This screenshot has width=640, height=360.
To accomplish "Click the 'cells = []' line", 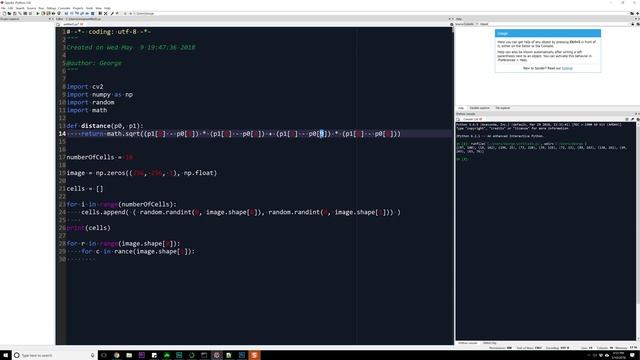I will pos(85,189).
